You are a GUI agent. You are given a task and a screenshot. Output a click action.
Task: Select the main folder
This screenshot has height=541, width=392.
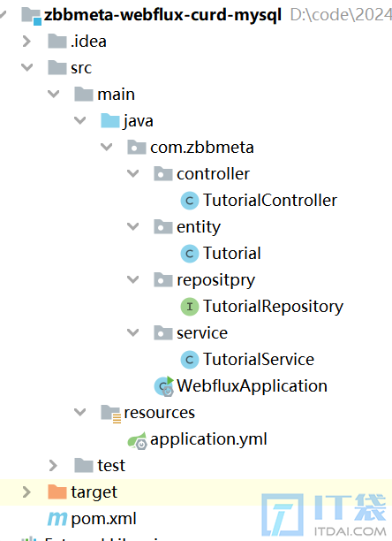tap(116, 95)
